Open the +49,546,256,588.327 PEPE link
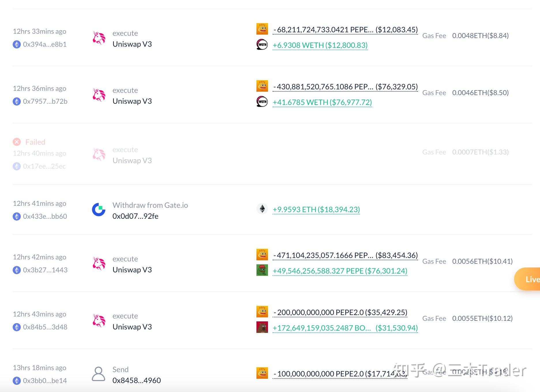The image size is (540, 392). coord(340,271)
